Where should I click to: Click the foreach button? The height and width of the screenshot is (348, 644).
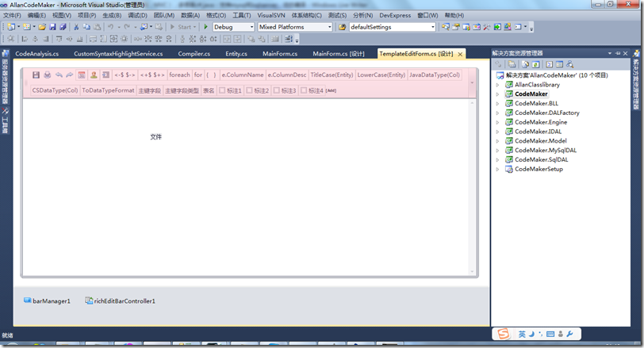tap(179, 75)
